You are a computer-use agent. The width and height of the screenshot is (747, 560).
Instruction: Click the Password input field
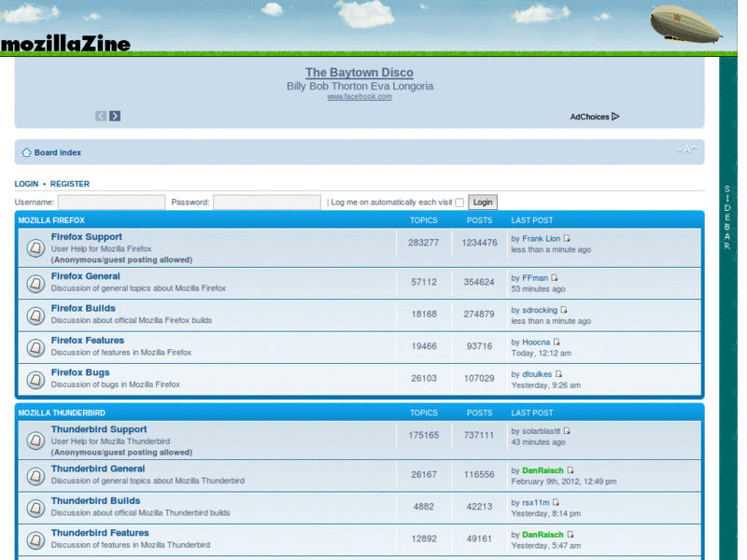click(267, 203)
